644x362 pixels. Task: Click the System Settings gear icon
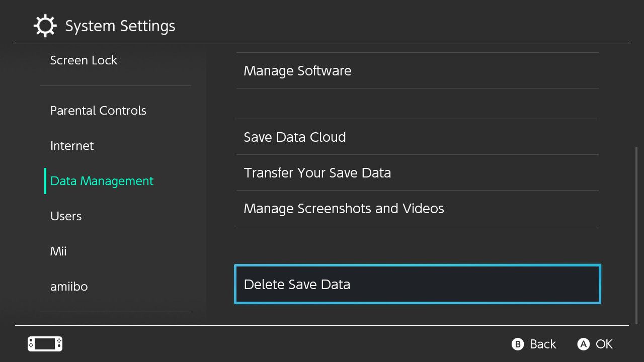[x=45, y=25]
